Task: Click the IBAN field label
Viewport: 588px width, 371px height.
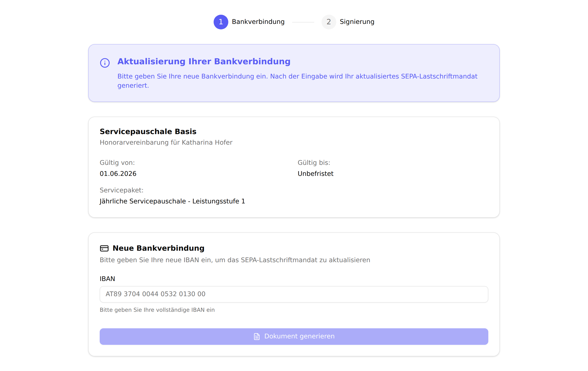Action: 107,279
